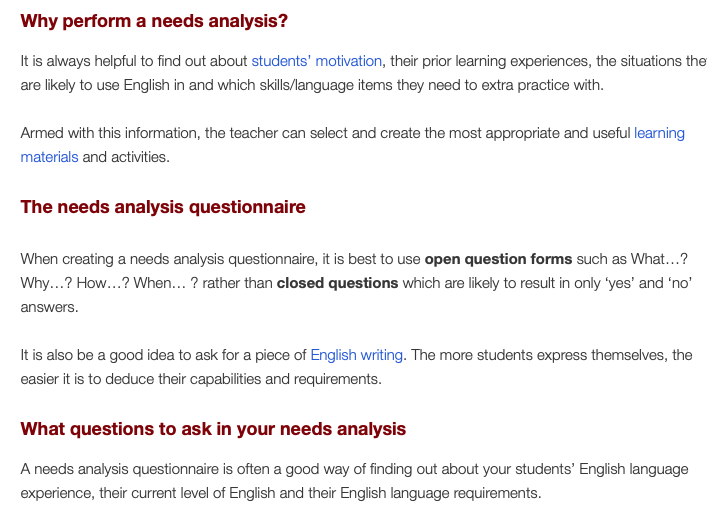Click "What questions to ask in your needs analysis" heading

213,430
